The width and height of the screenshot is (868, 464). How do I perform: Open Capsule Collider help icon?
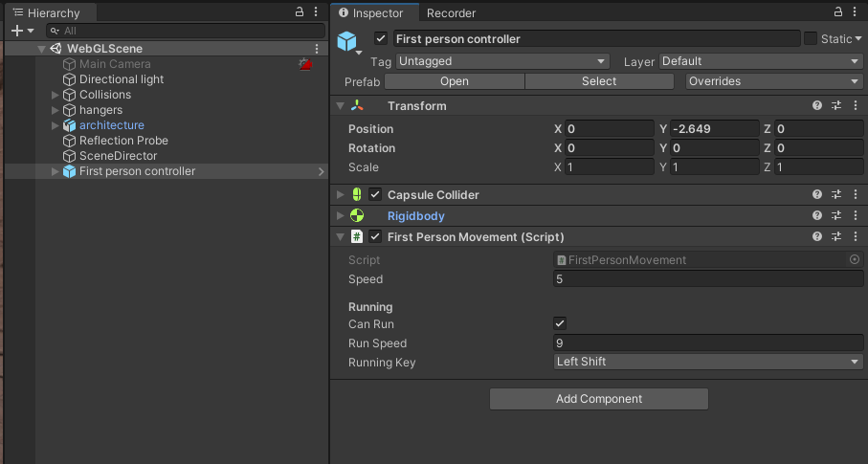[817, 194]
